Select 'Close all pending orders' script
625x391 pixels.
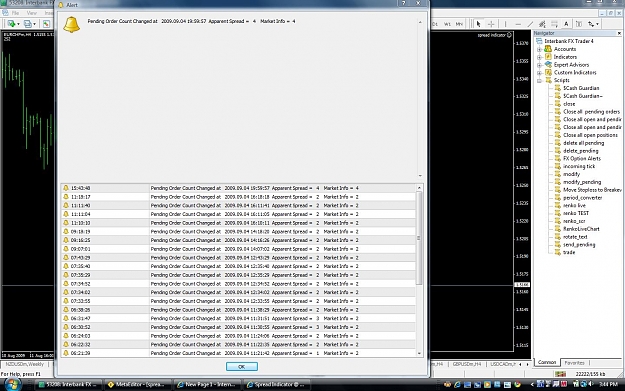point(592,112)
